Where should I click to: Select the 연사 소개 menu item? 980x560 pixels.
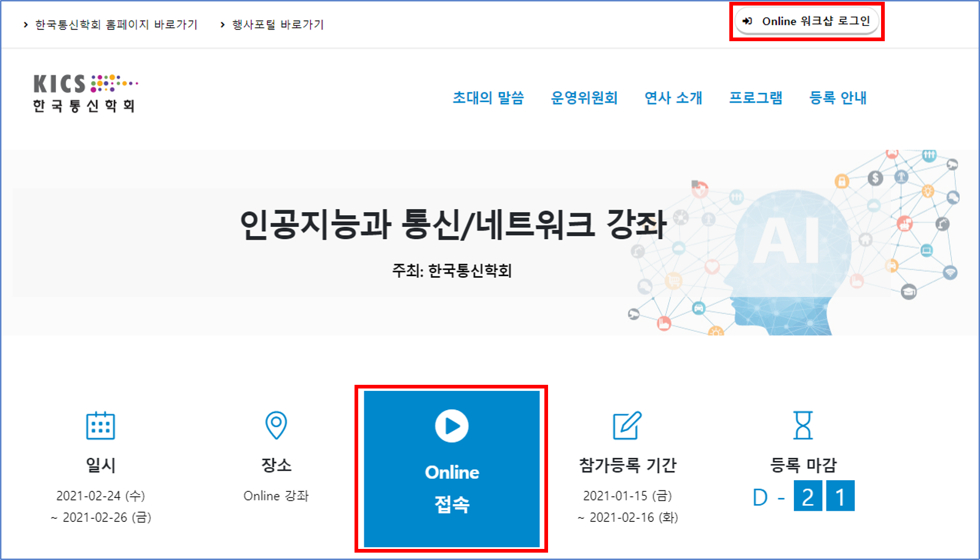(673, 98)
